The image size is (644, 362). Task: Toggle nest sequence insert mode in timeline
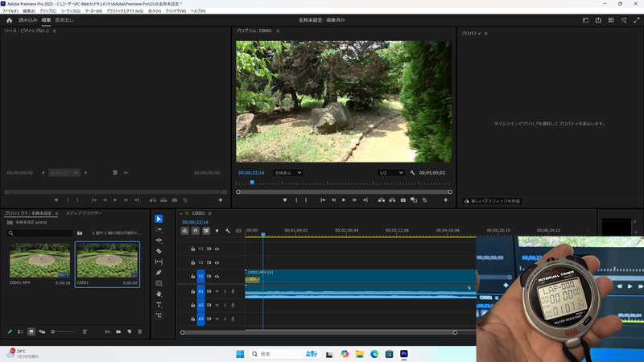pyautogui.click(x=185, y=231)
